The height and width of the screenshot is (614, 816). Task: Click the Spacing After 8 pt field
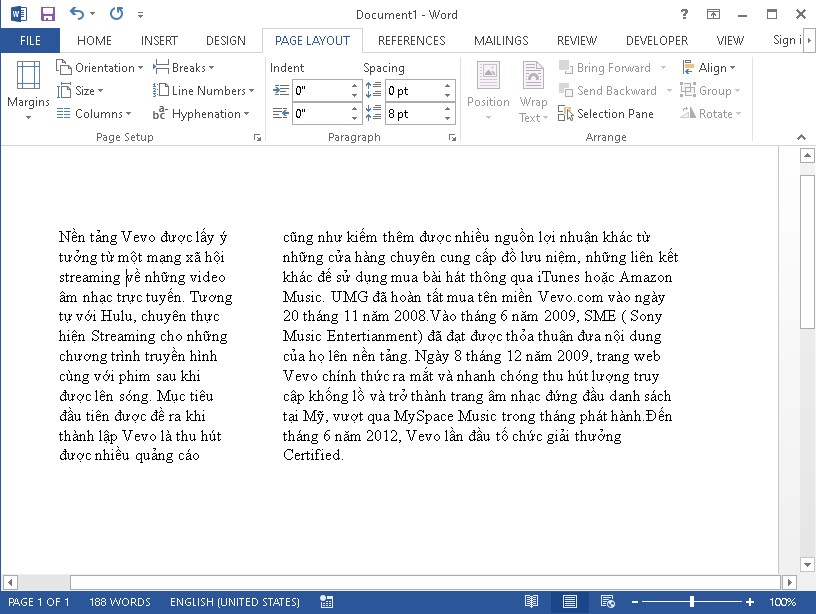(411, 114)
